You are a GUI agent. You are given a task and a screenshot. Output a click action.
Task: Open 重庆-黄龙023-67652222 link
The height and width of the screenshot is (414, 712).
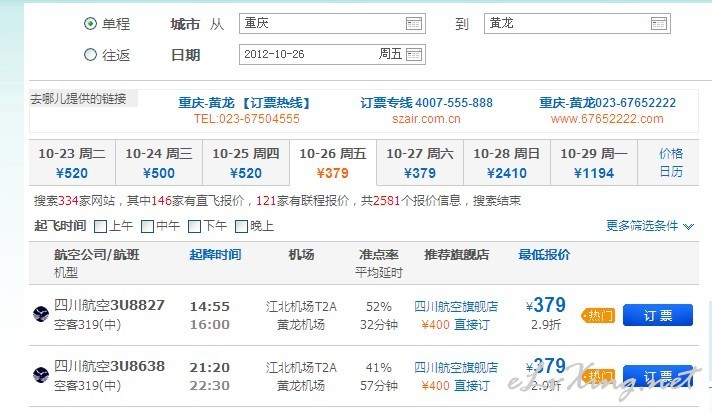(607, 103)
